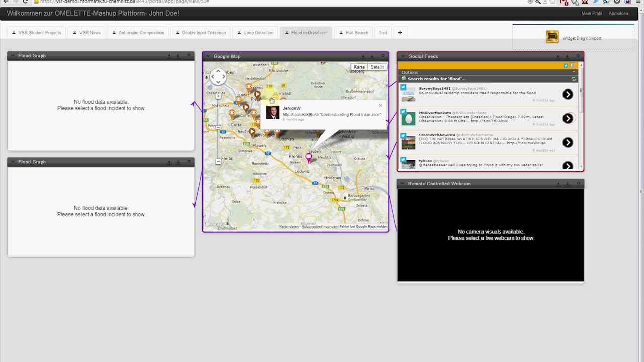Click Abmelden to log out
Image resolution: width=644 pixels, height=362 pixels.
pyautogui.click(x=618, y=13)
